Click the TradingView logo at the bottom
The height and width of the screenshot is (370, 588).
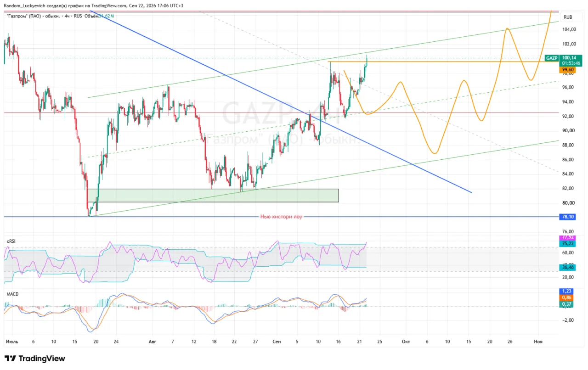35,359
